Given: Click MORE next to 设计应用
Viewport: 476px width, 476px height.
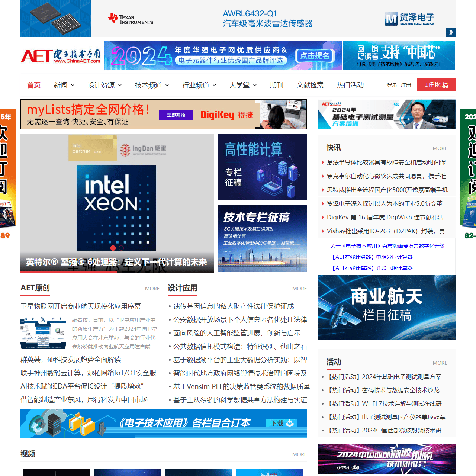Looking at the screenshot, I should tap(299, 289).
